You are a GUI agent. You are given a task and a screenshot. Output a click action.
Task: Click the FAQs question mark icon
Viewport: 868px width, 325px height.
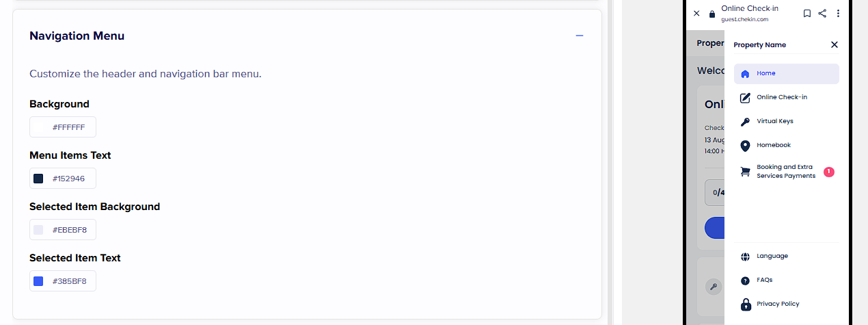click(x=745, y=281)
